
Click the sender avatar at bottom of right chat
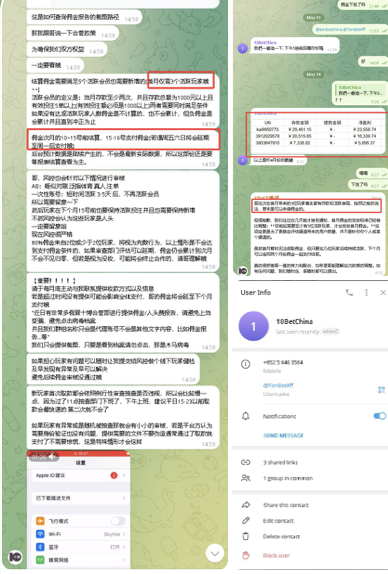pos(243,271)
